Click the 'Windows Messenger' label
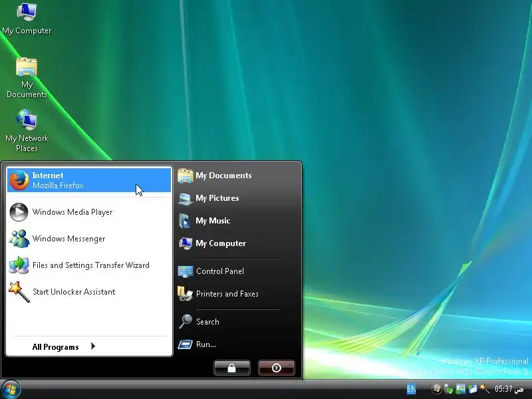 [68, 239]
